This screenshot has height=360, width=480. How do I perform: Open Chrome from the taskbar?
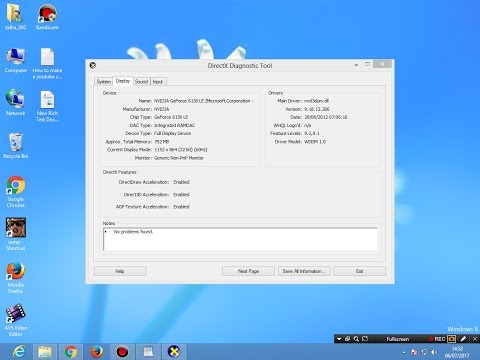tap(71, 352)
